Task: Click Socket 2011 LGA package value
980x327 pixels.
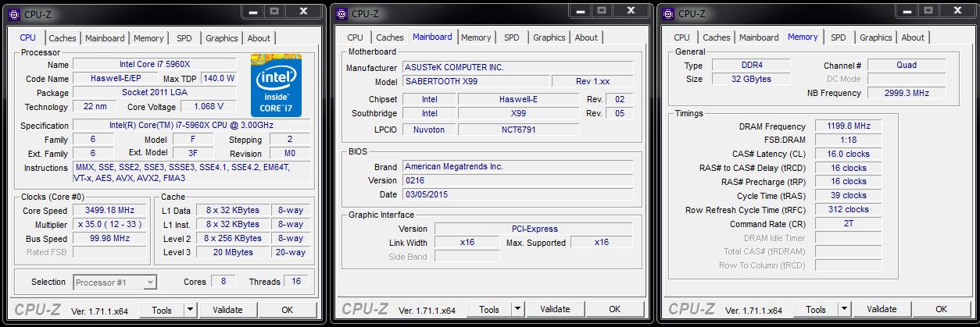Action: (x=155, y=93)
